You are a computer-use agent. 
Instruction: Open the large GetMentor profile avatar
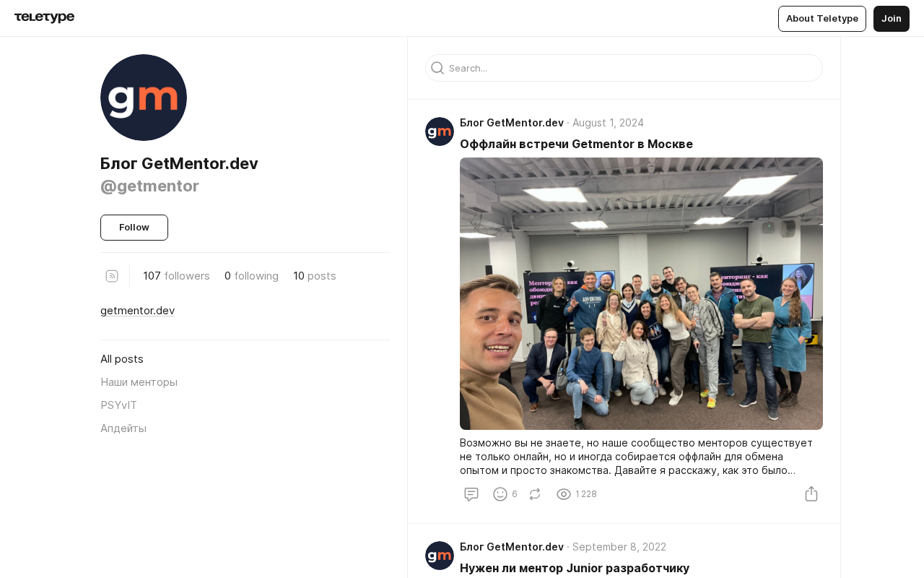click(144, 98)
